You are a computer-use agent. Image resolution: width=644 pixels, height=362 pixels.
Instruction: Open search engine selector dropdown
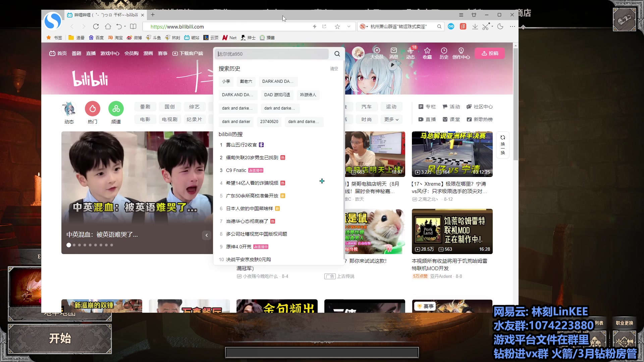click(364, 26)
